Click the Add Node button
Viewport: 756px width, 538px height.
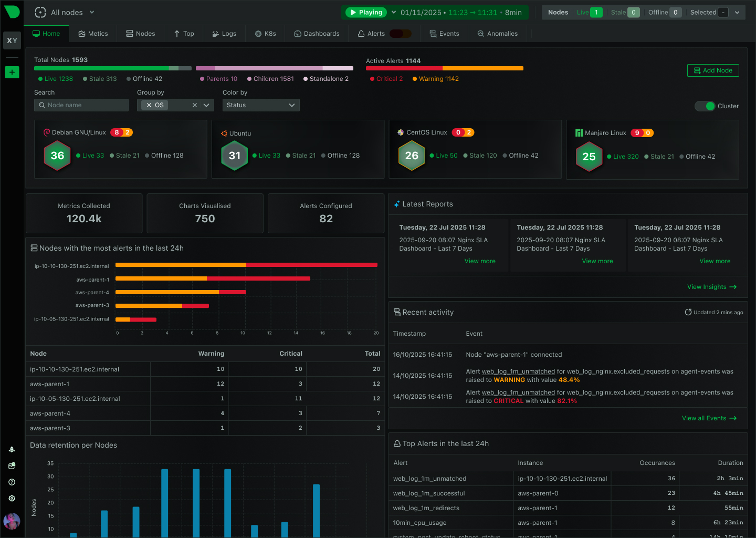point(713,70)
